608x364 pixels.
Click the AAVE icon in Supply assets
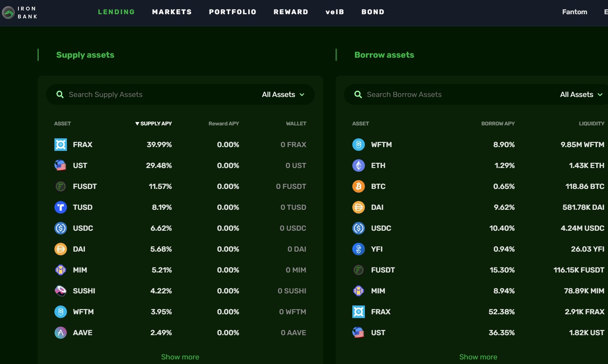point(61,333)
